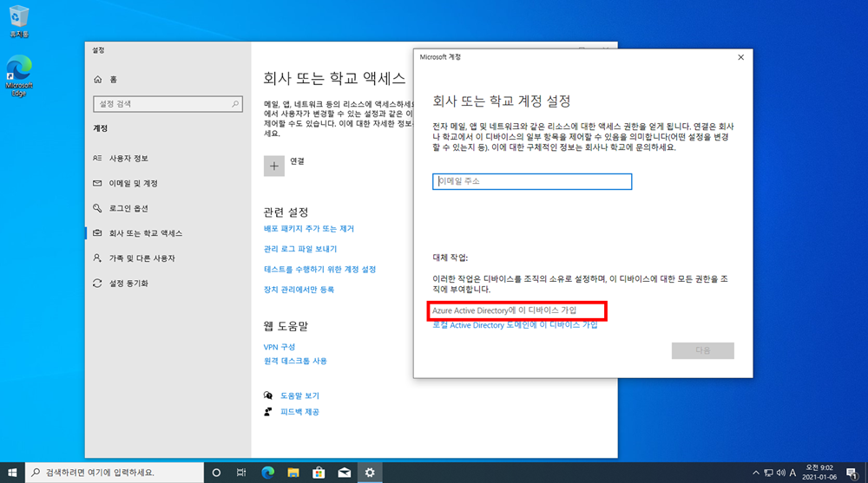Launch Edge from the taskbar
Screen dimensions: 868x483
(268, 473)
